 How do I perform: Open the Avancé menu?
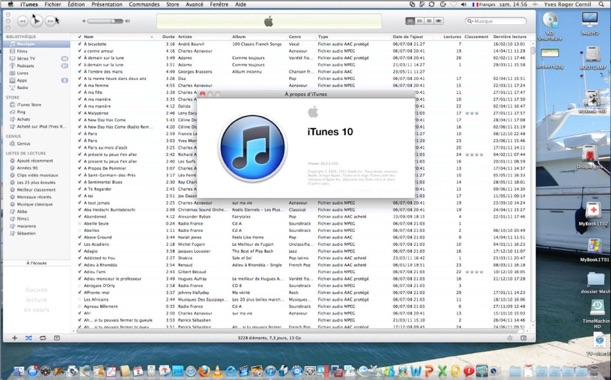click(x=194, y=4)
